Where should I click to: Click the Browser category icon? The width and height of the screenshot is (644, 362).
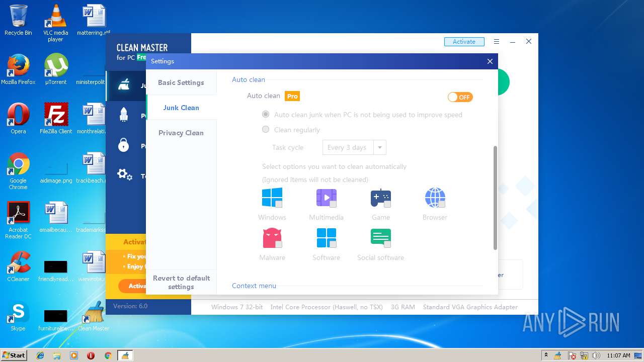[x=435, y=198]
